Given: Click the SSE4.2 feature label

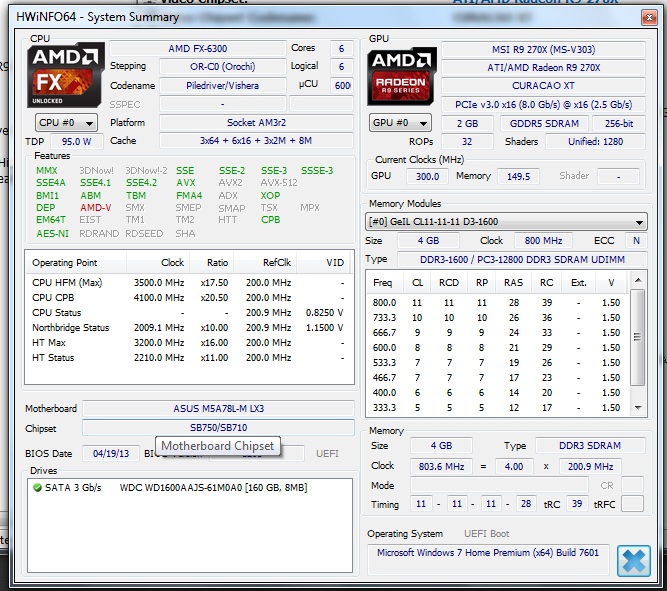Looking at the screenshot, I should [x=141, y=183].
